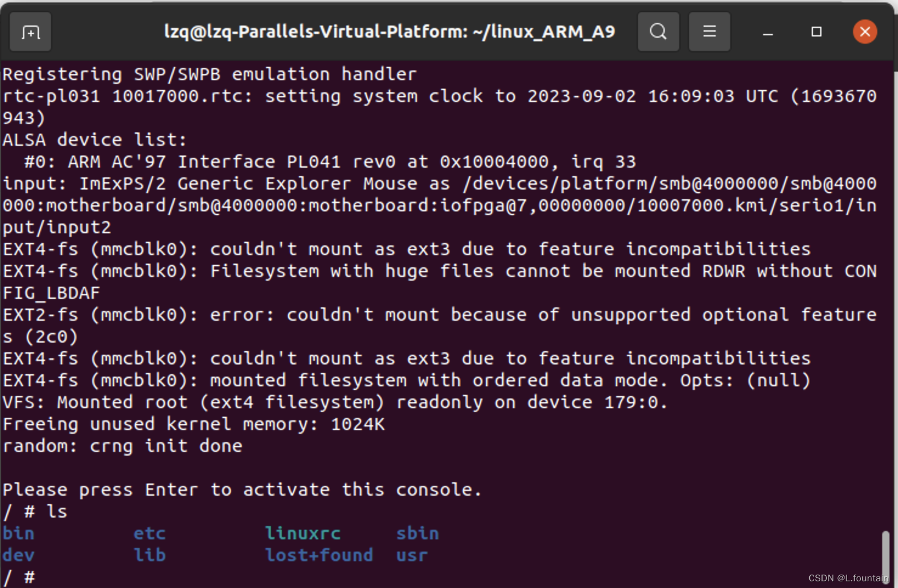Screen dimensions: 898x588
Task: Minimize the terminal window
Action: coord(767,32)
